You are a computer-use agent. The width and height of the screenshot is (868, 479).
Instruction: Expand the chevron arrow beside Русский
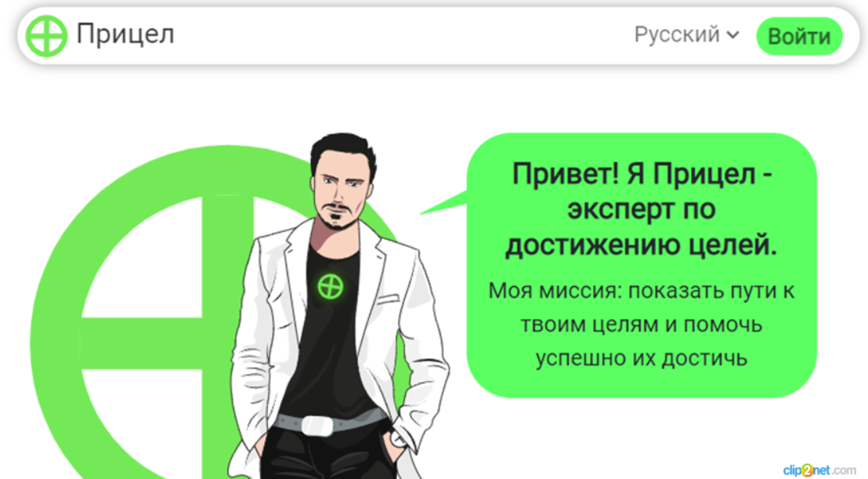(732, 35)
